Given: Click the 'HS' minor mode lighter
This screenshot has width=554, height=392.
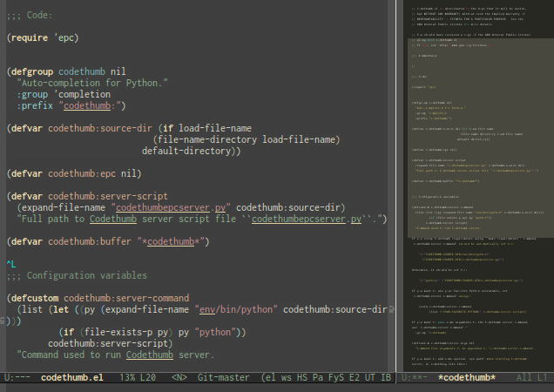Looking at the screenshot, I should pos(302,377).
